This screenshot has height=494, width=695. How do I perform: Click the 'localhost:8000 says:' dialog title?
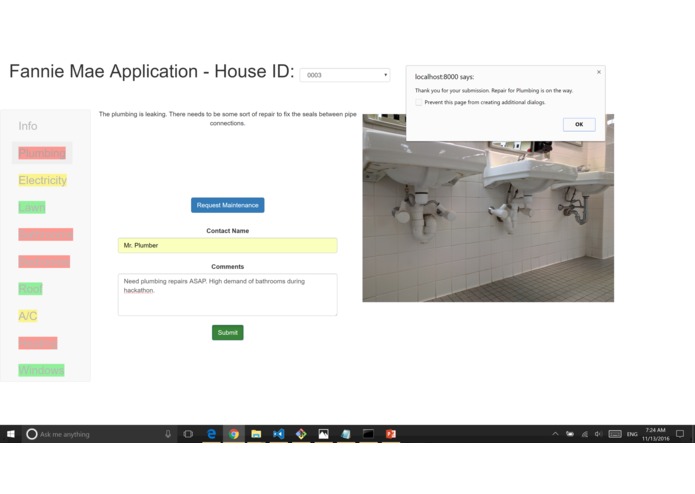(x=444, y=77)
